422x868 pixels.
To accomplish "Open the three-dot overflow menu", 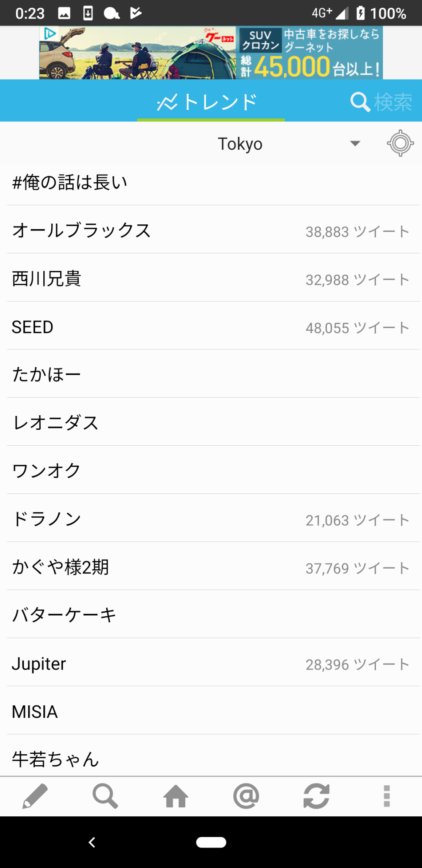I will click(x=386, y=796).
